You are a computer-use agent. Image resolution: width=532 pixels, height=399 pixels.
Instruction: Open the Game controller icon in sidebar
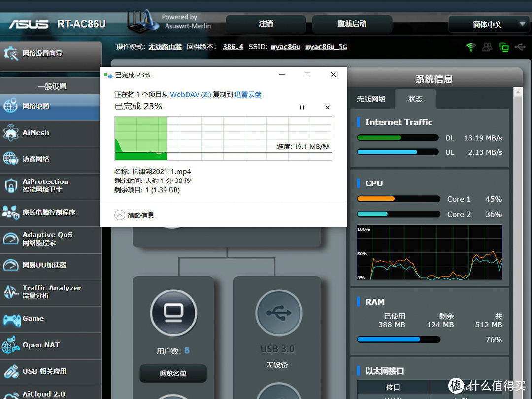tap(12, 319)
